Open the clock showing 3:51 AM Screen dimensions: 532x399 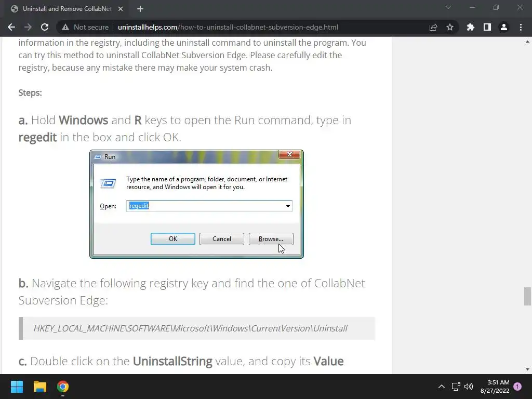pos(495,387)
